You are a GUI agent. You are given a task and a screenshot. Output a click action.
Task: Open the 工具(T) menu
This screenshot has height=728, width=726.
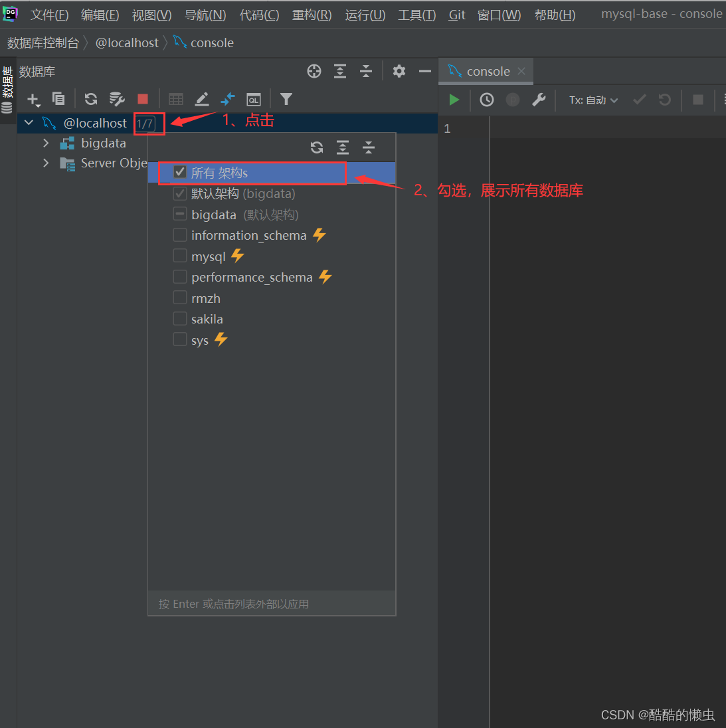click(x=417, y=15)
